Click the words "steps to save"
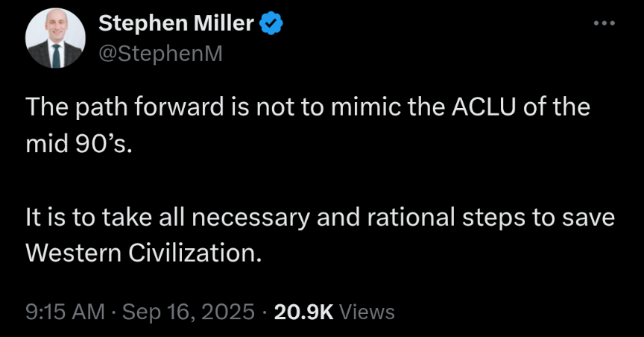Screen dimensions: 644x337 tap(538, 218)
